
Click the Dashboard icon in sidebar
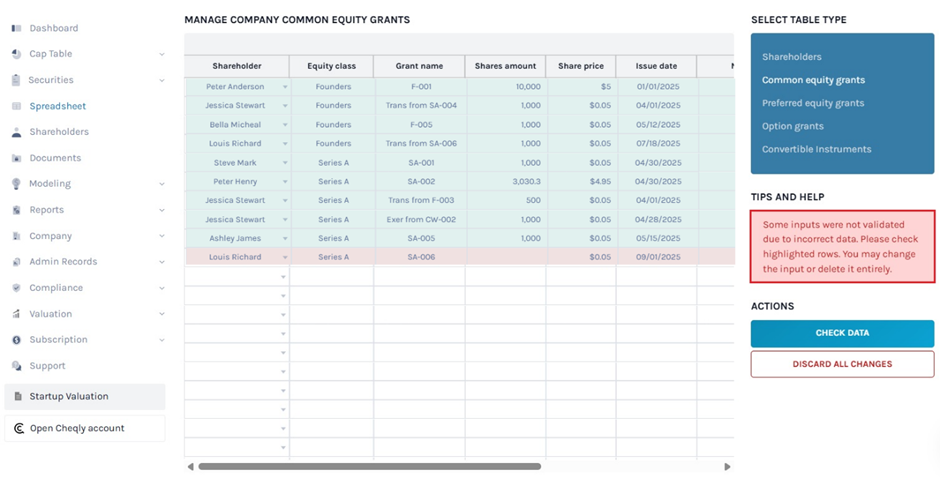pyautogui.click(x=16, y=28)
